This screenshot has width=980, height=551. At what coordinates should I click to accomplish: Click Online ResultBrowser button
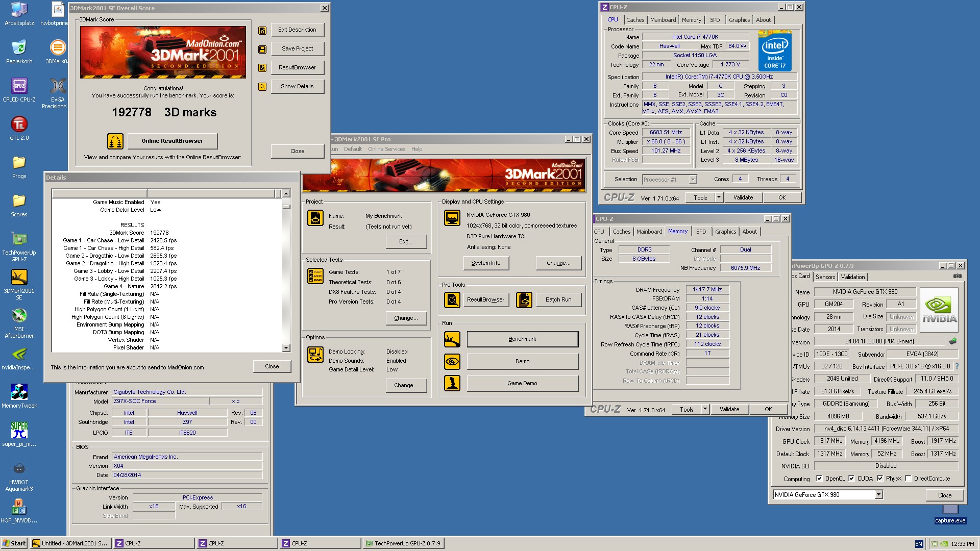click(172, 141)
